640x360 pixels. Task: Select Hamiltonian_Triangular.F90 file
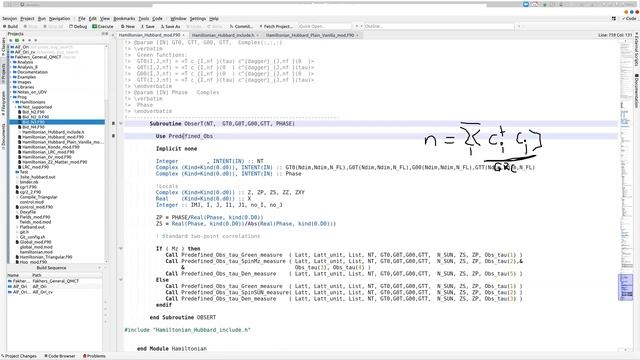(x=46, y=257)
